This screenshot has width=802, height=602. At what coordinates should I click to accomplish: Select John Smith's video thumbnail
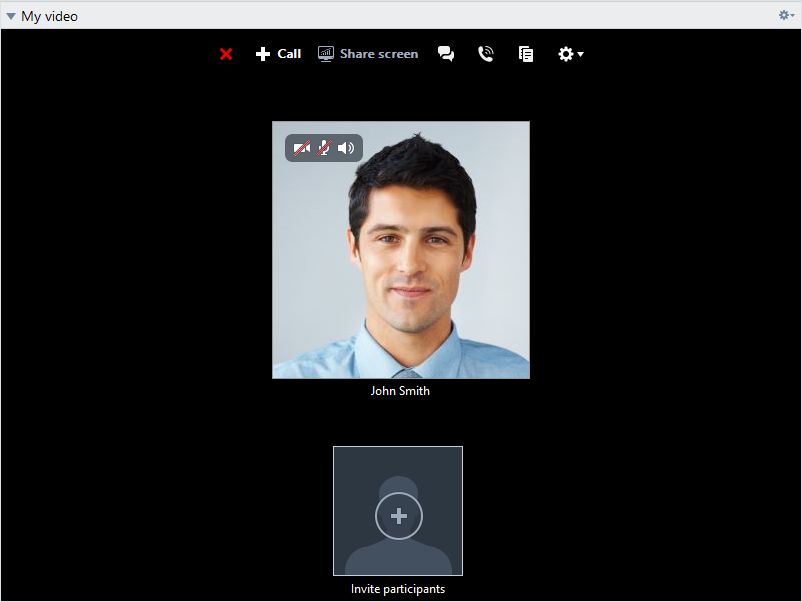coord(400,250)
